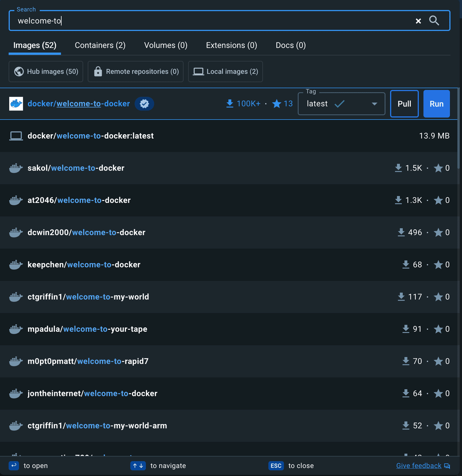
Task: Click the Docker verified publisher badge
Action: (x=144, y=104)
